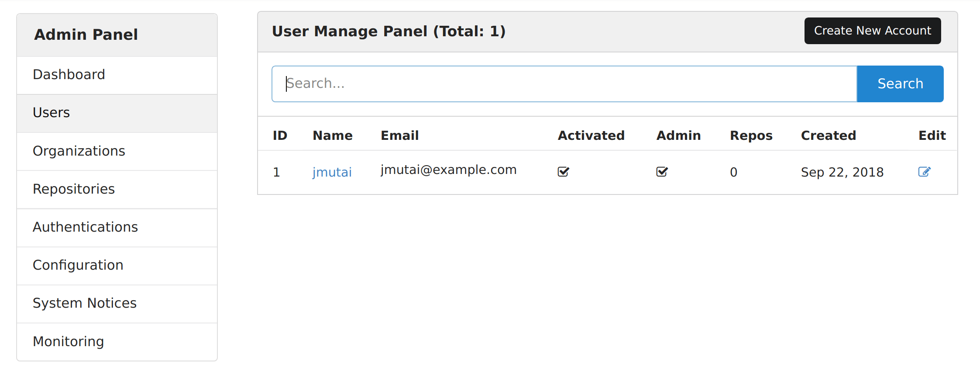Navigate to the Repositories section
Screen dimensions: 980x368
point(74,189)
